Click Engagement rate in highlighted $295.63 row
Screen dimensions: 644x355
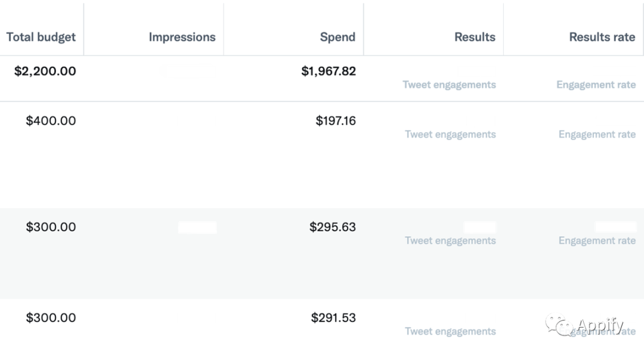(x=597, y=240)
